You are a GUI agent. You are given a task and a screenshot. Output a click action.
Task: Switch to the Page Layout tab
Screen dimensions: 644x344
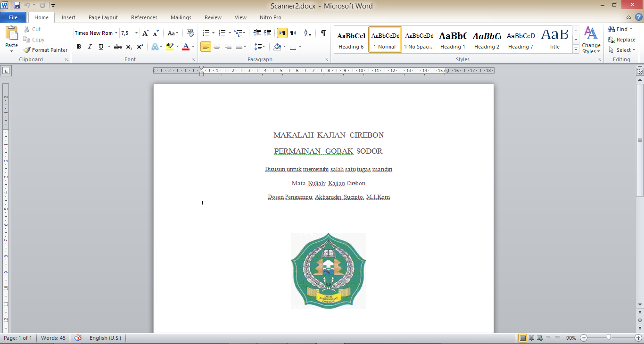(x=103, y=17)
